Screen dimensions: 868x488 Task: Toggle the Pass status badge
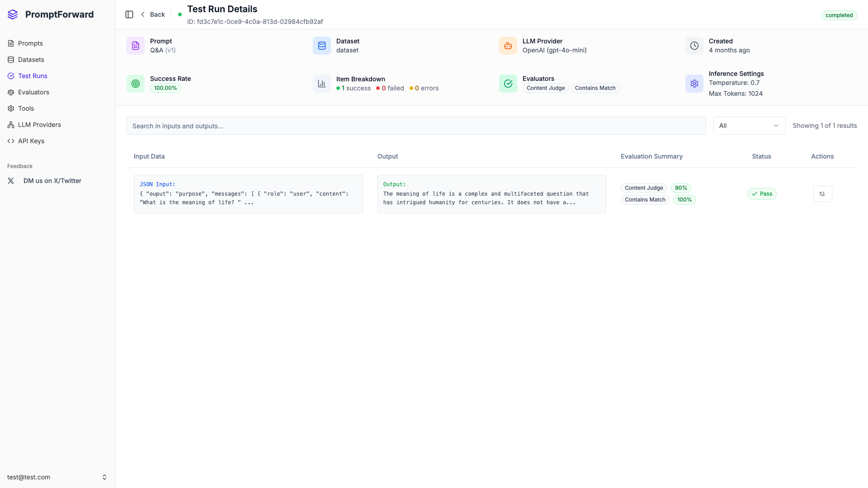point(761,194)
